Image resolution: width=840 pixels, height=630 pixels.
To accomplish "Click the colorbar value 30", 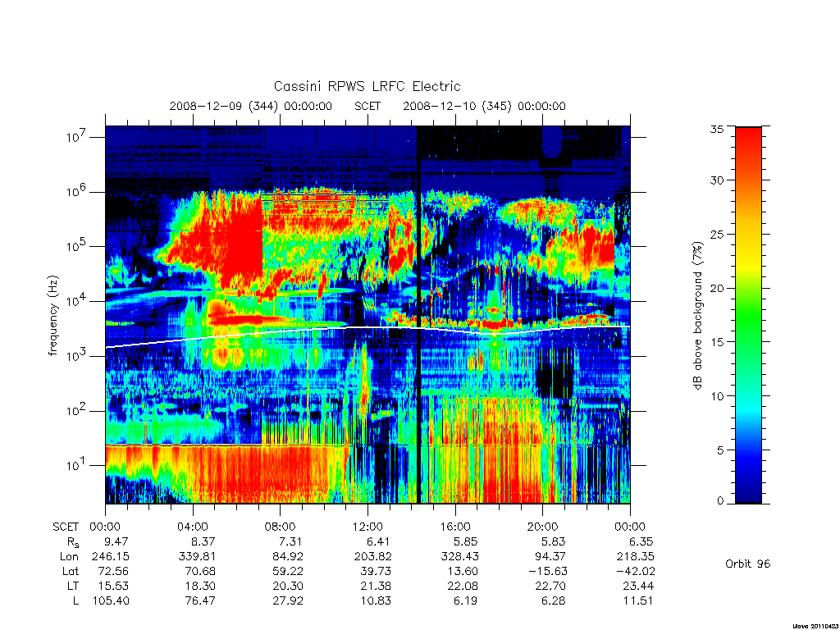I will (717, 180).
